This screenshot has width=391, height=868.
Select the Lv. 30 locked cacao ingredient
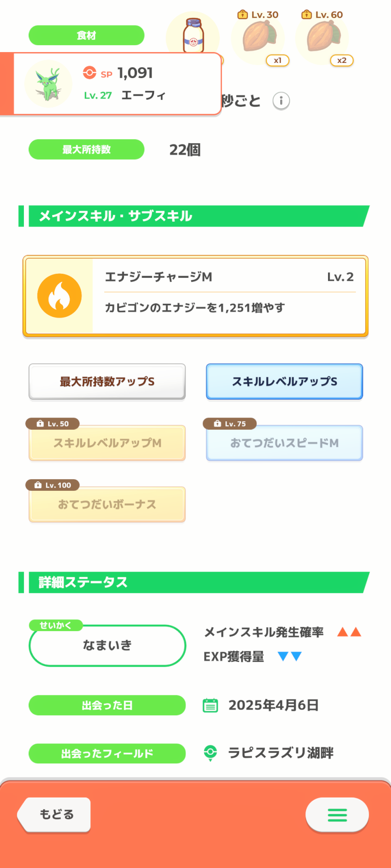pos(259,37)
